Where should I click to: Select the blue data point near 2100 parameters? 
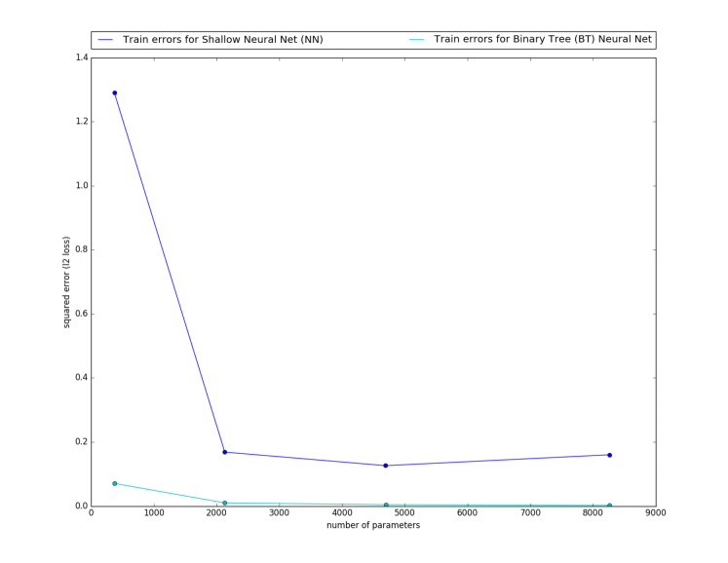[x=225, y=452]
